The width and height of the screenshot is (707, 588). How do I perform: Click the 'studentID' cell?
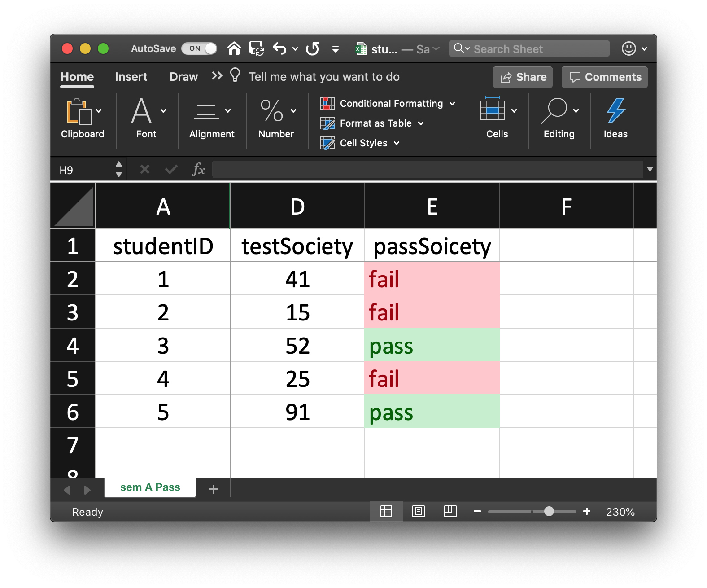click(163, 246)
